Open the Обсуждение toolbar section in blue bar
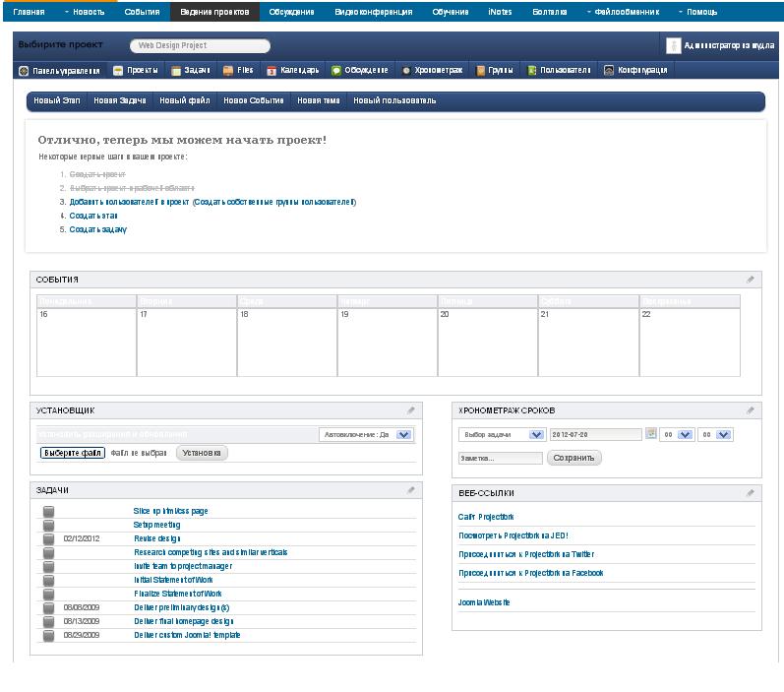784x692 pixels. [x=360, y=71]
